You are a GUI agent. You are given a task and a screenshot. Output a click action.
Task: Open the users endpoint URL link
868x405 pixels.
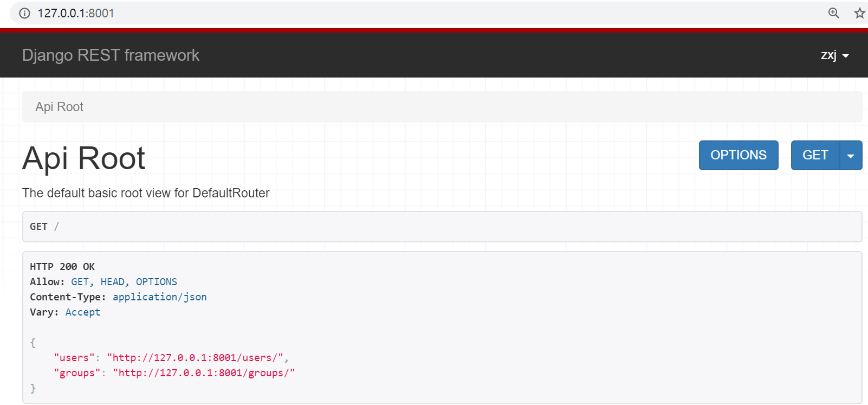coord(195,358)
